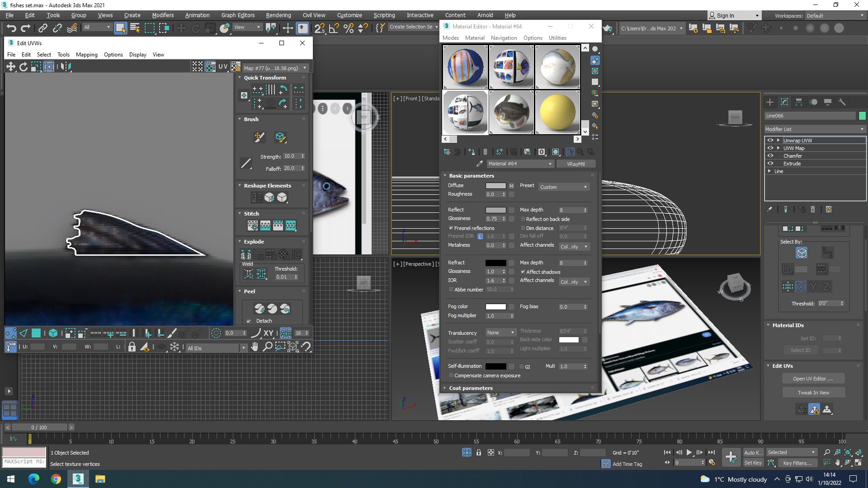This screenshot has height=488, width=868.
Task: Click the Pan view hand icon
Action: 255,347
